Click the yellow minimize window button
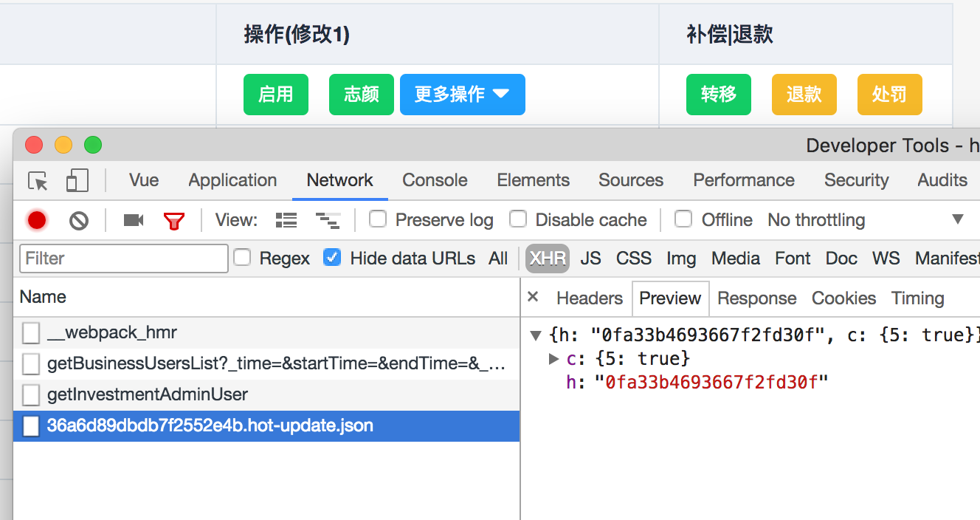Viewport: 980px width, 520px height. click(x=63, y=145)
